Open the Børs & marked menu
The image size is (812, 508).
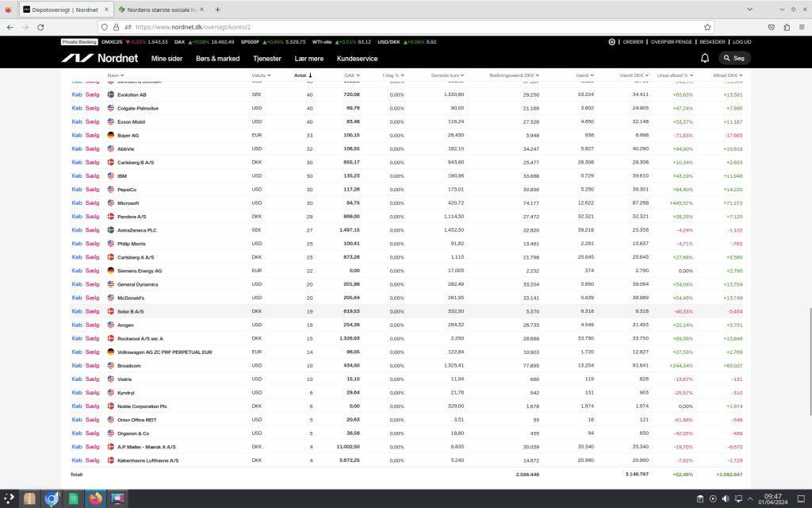216,59
